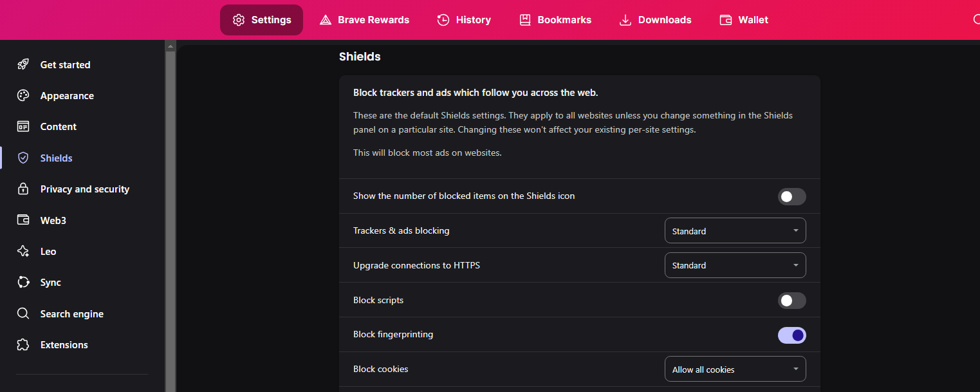
Task: Click the Shields icon in the sidebar
Action: (23, 158)
